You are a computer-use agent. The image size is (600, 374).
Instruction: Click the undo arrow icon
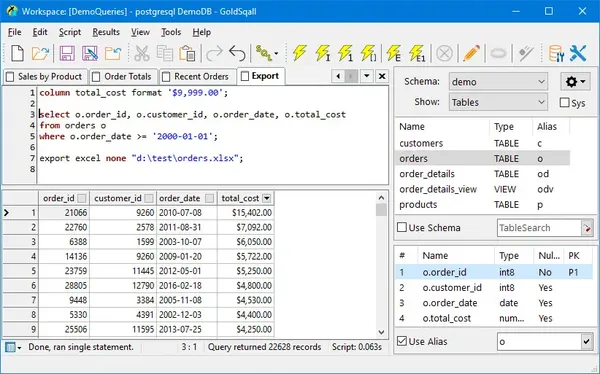click(237, 53)
